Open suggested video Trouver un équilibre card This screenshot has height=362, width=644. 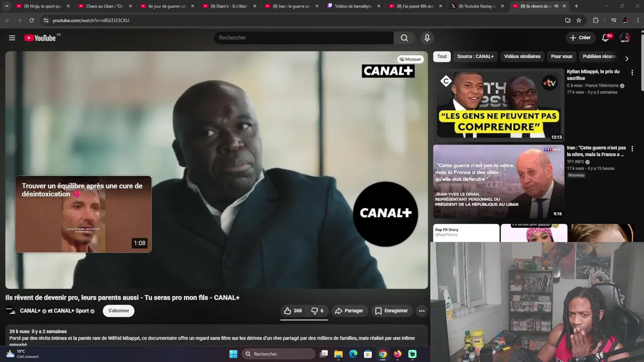(83, 214)
